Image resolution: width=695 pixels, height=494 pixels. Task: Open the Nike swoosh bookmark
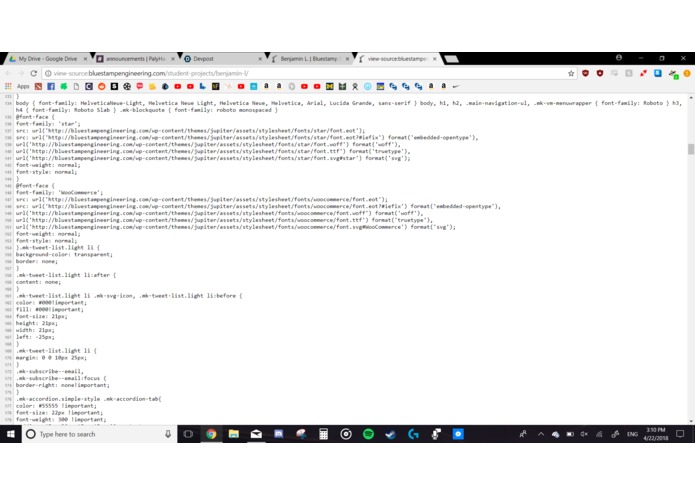[456, 86]
